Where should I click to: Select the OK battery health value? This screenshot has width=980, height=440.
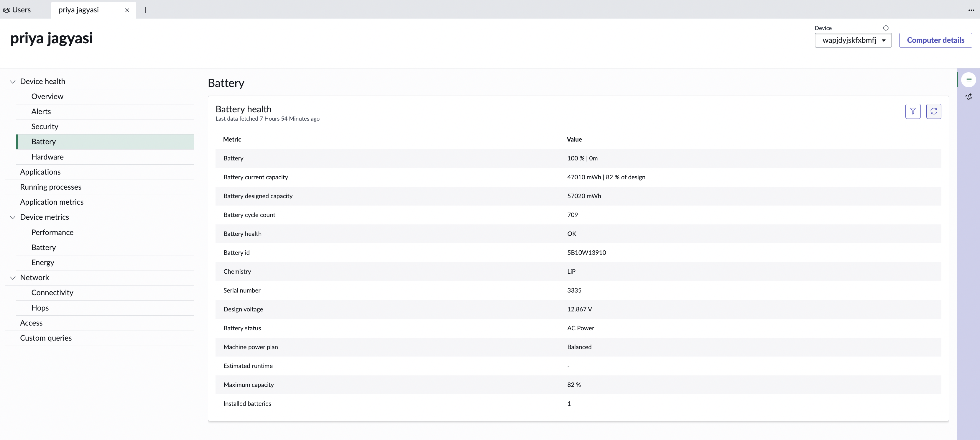click(571, 234)
